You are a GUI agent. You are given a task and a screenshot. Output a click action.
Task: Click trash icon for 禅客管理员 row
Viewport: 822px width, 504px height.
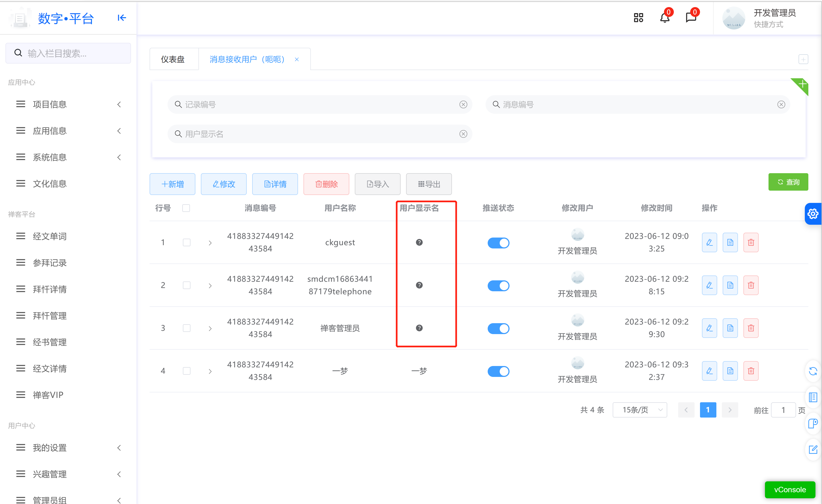pyautogui.click(x=750, y=328)
